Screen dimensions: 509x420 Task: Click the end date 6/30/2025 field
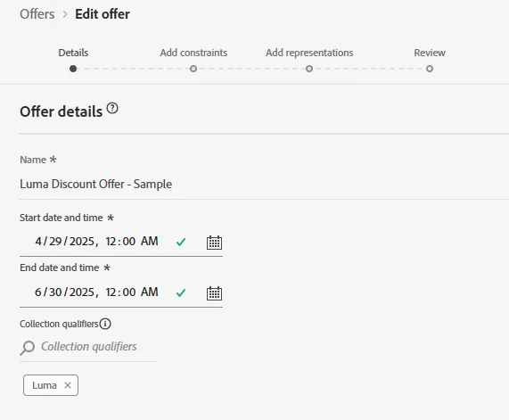pyautogui.click(x=97, y=292)
